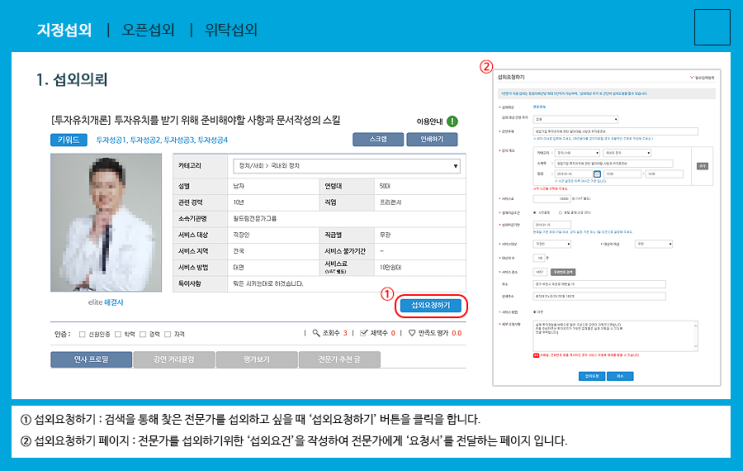Click the checkmark icon beside 채택수
This screenshot has width=743, height=471.
(x=364, y=333)
